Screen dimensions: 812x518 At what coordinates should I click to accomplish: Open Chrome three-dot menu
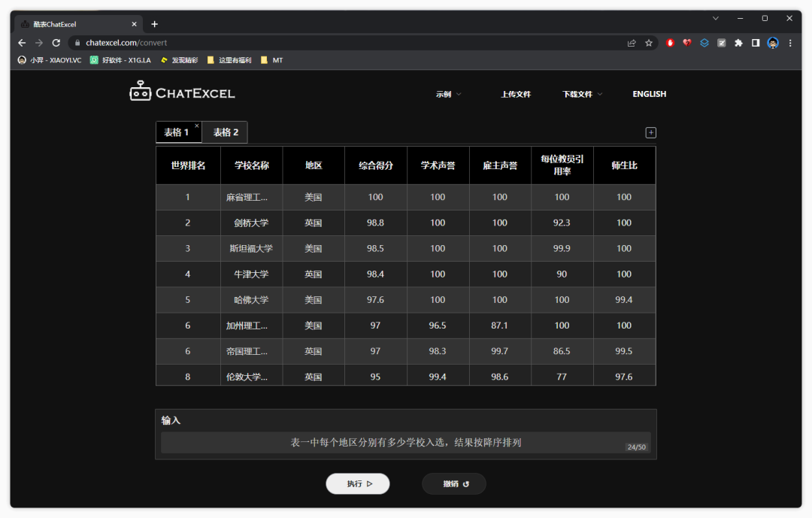coord(790,43)
